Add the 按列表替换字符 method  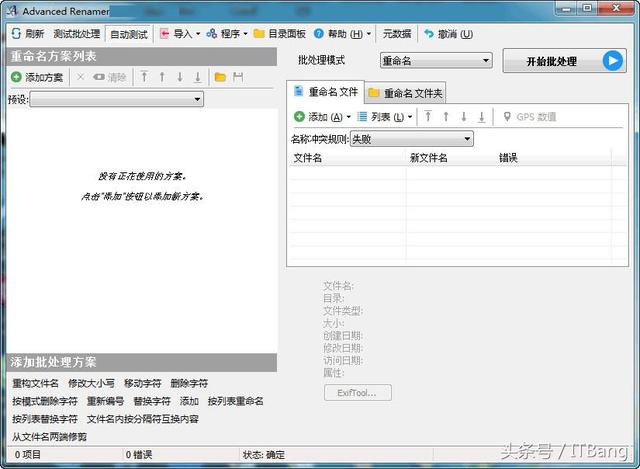click(45, 419)
